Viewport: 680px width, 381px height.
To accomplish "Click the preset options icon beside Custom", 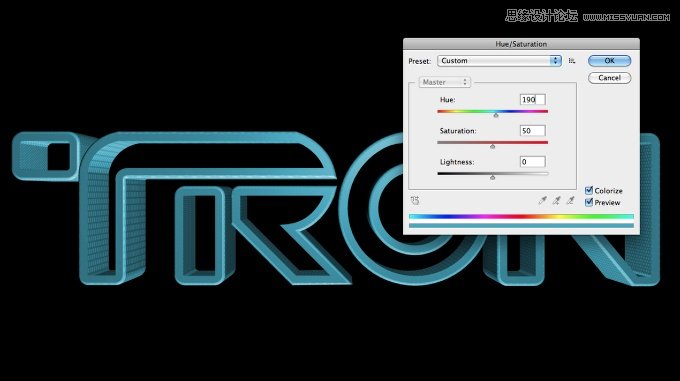I will pyautogui.click(x=572, y=61).
